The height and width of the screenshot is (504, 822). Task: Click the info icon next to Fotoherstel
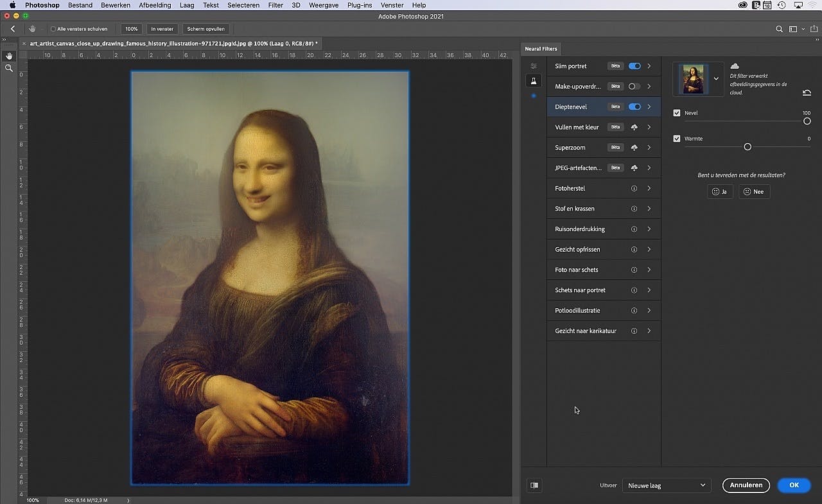pos(634,188)
